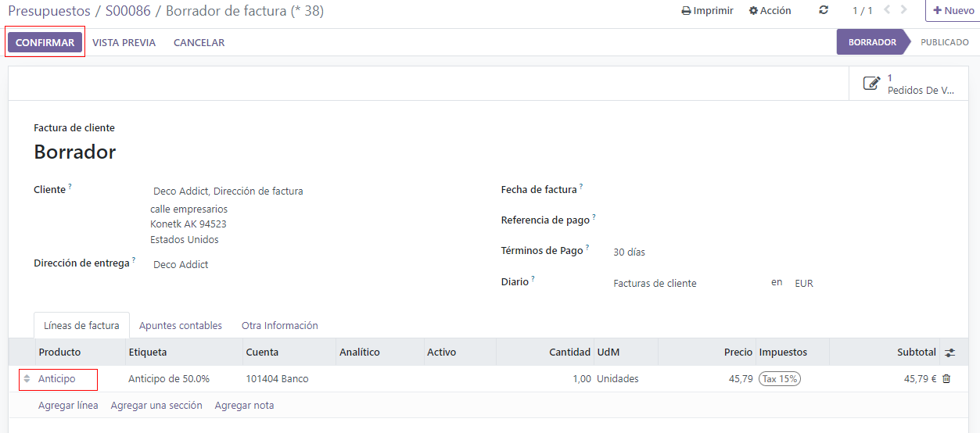
Task: Open column settings adjust icon
Action: point(949,352)
